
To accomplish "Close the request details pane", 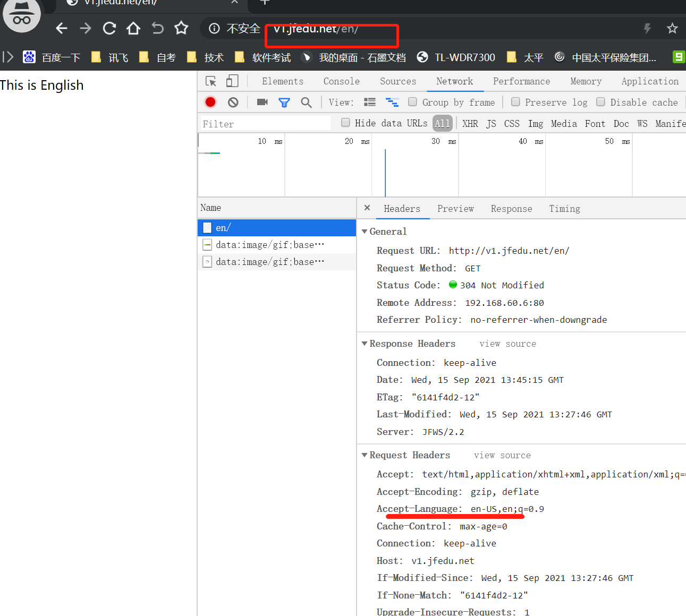I will pyautogui.click(x=367, y=208).
